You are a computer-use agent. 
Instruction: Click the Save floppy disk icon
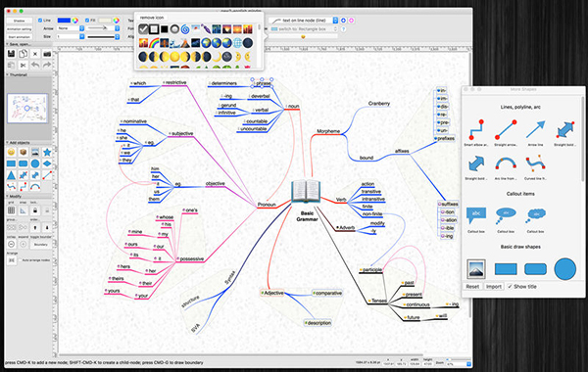(x=11, y=54)
